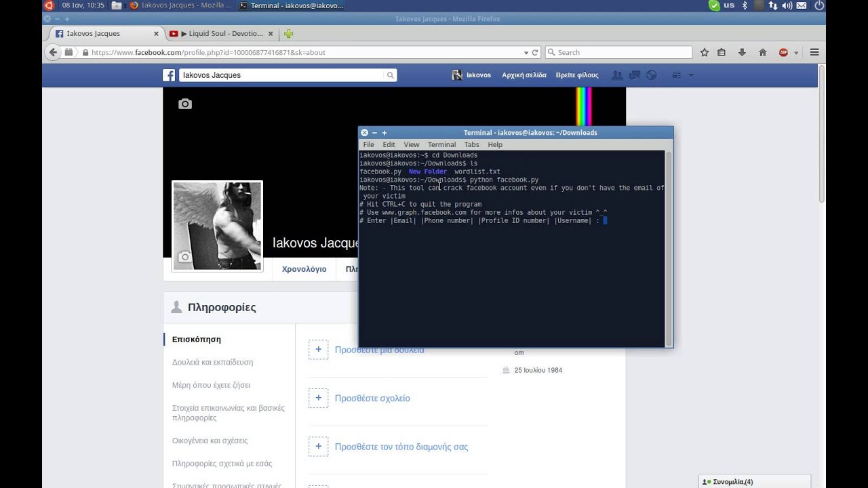The image size is (868, 488).
Task: Close the 'Iakovos Jacques' browser tab
Action: pos(157,33)
